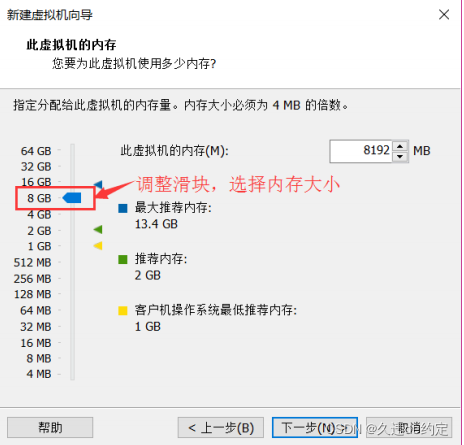This screenshot has height=445, width=464.
Task: Proceed with the 下一步(N) button
Action: pos(315,427)
